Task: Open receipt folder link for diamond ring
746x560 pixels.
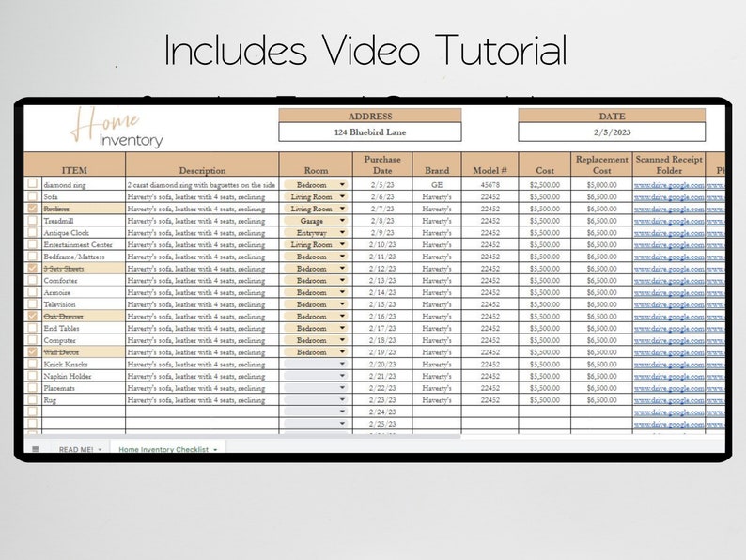Action: (x=669, y=185)
